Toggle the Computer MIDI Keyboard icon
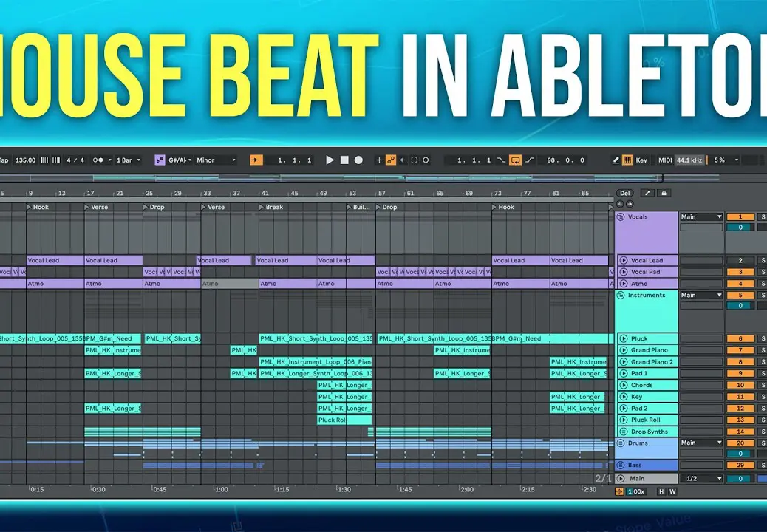 [627, 160]
